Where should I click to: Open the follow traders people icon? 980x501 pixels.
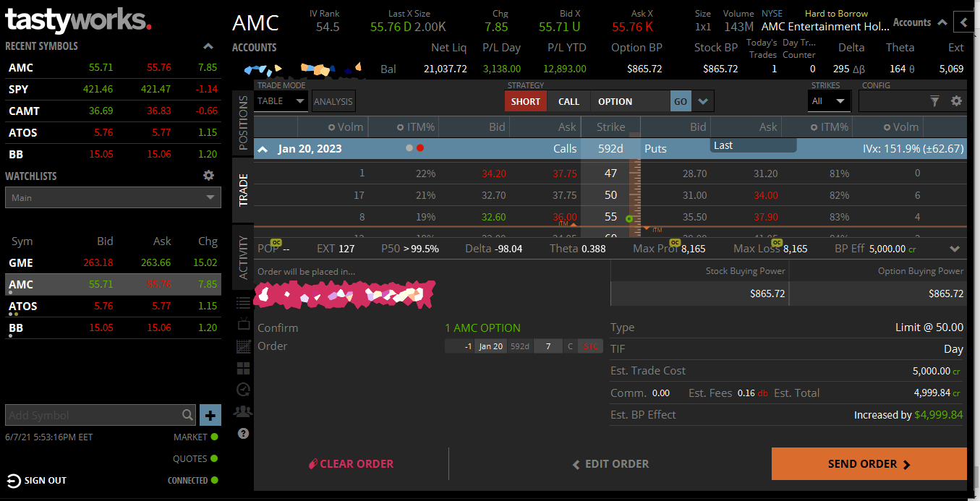(x=243, y=411)
